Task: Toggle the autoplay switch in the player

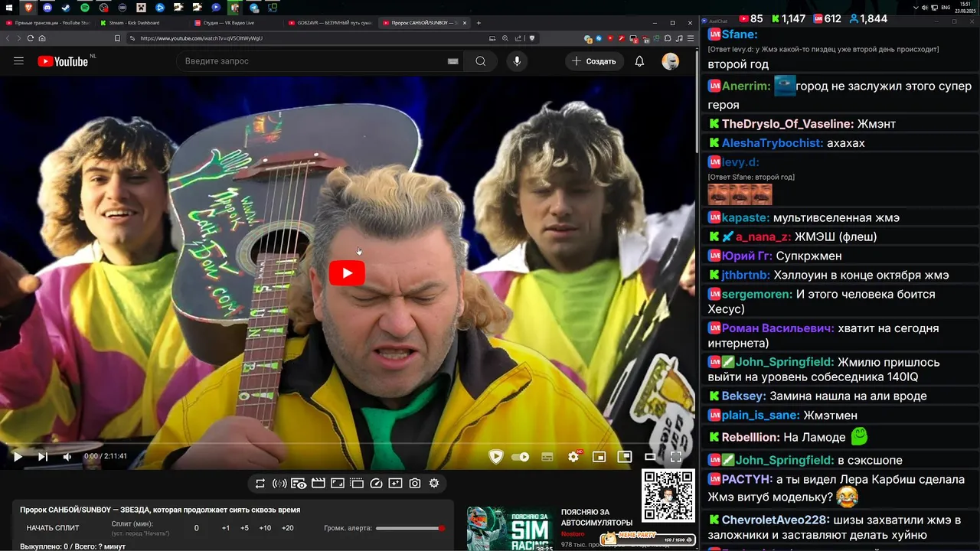Action: (x=521, y=457)
